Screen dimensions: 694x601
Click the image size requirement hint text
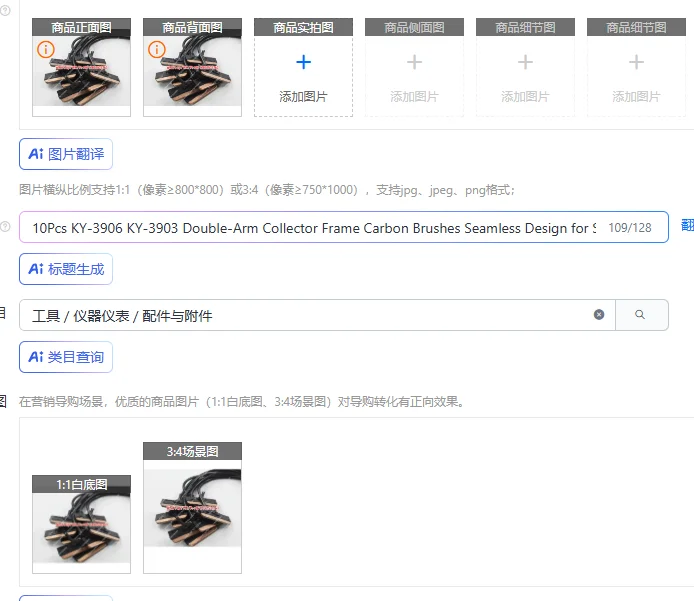click(267, 190)
